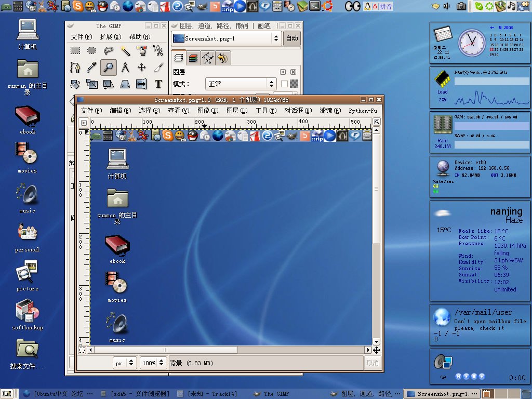The height and width of the screenshot is (399, 532).
Task: Switch to The GIMP taskbar entry
Action: pos(271,394)
